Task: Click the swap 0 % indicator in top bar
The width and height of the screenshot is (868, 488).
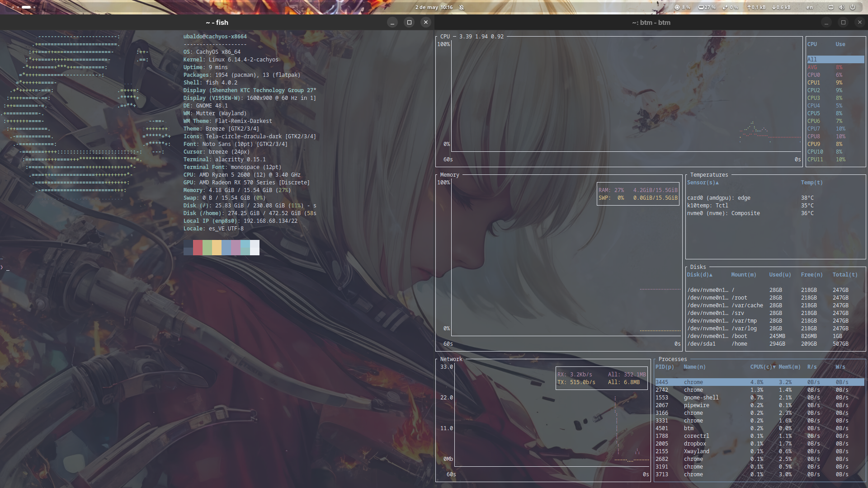Action: [x=731, y=7]
